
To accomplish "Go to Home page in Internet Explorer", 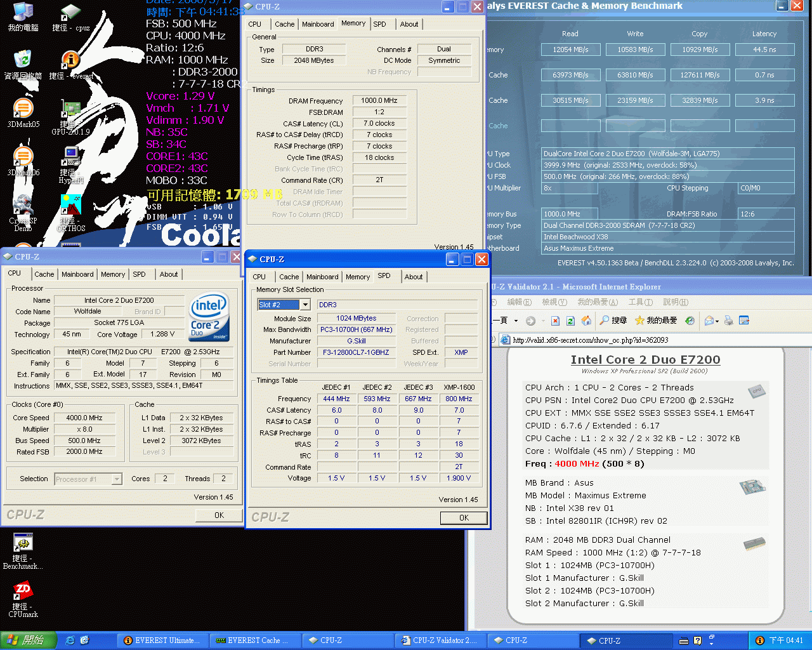I will 586,321.
